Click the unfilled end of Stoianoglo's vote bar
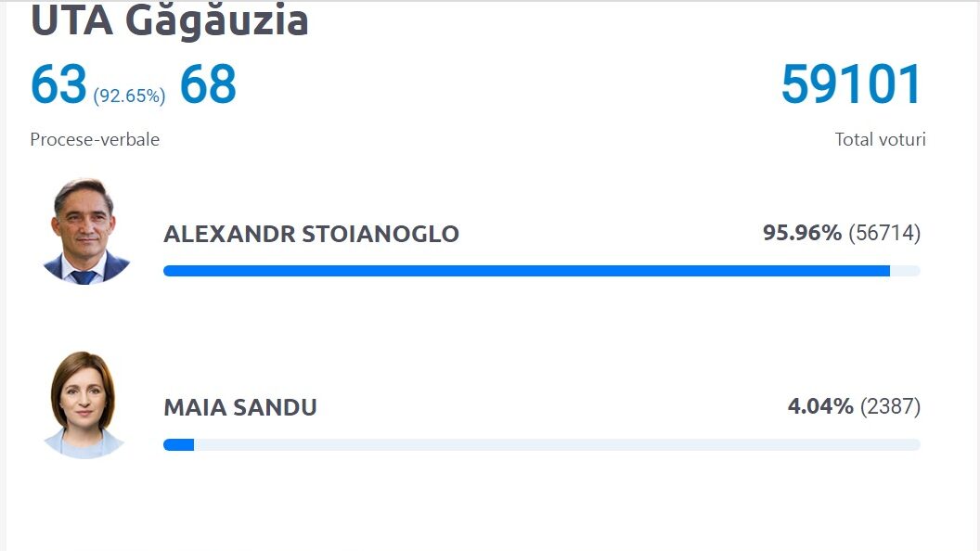Viewport: 980px width, 551px height. (905, 271)
